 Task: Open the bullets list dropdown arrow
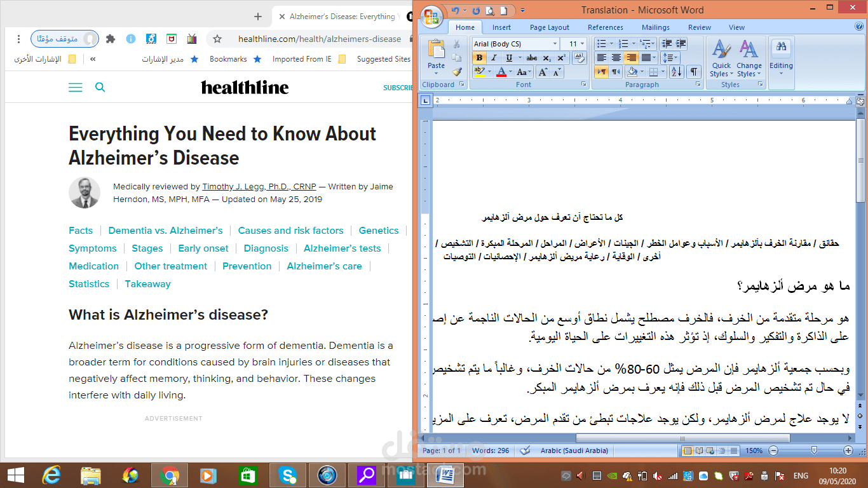coord(611,44)
